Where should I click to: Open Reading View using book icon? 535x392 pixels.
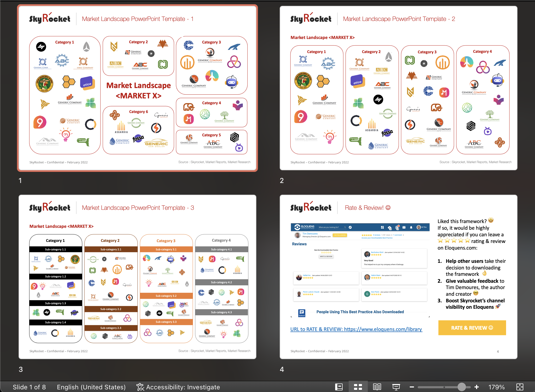377,387
